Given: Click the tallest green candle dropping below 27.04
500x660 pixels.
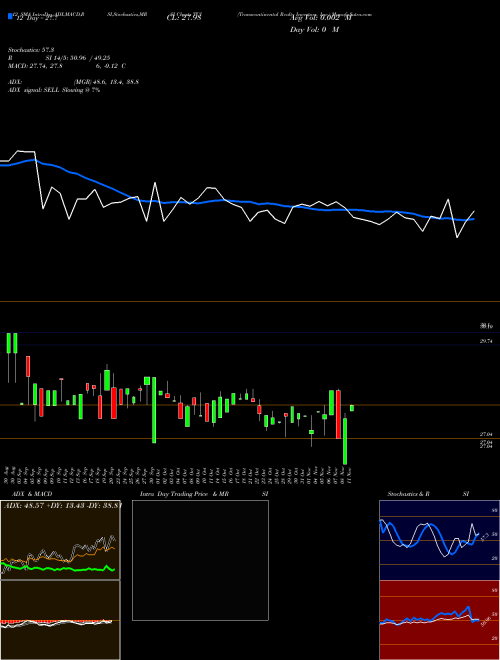Looking at the screenshot, I should [x=154, y=410].
